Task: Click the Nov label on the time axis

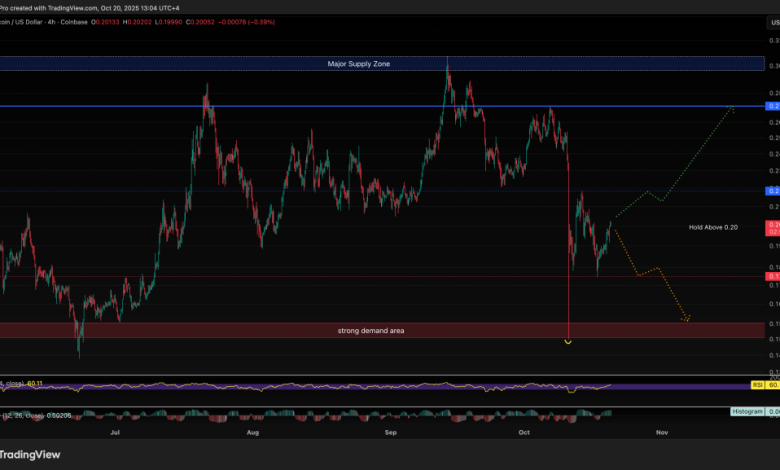Action: (660, 433)
